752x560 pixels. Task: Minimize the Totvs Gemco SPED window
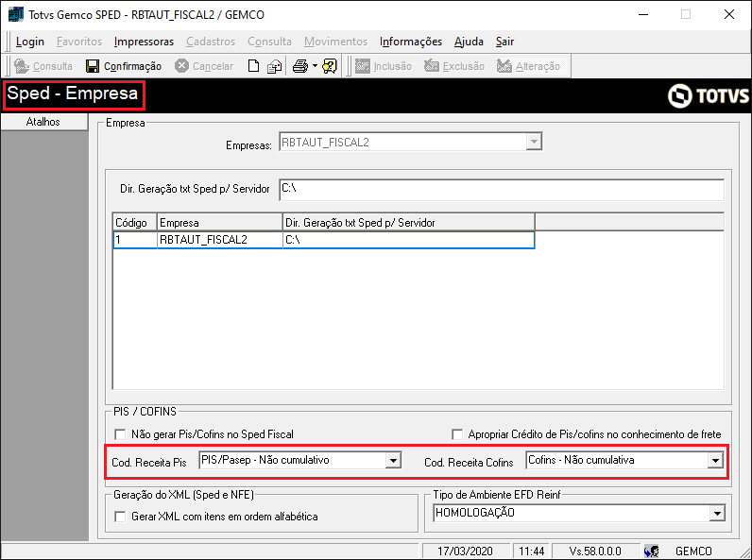642,14
